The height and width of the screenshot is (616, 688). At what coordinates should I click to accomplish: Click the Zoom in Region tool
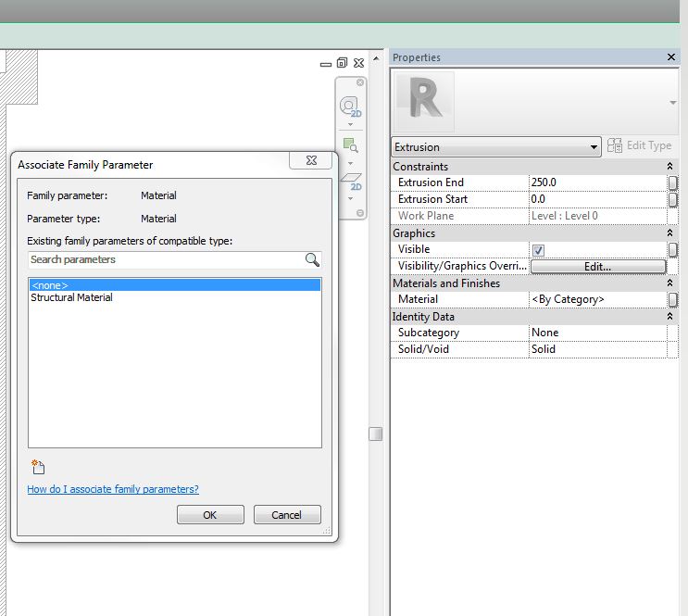tap(351, 145)
